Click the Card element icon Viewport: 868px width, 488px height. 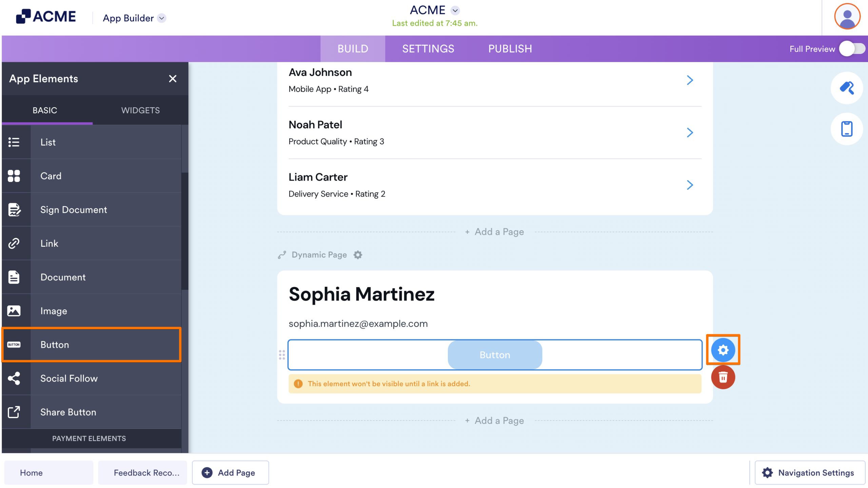(14, 176)
